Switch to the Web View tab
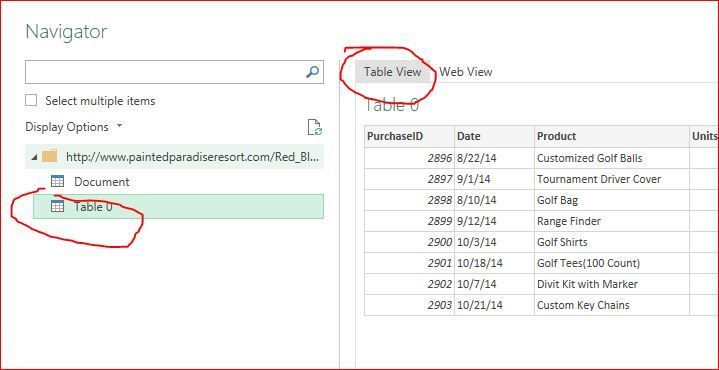Screen dimensions: 719x370 point(465,72)
